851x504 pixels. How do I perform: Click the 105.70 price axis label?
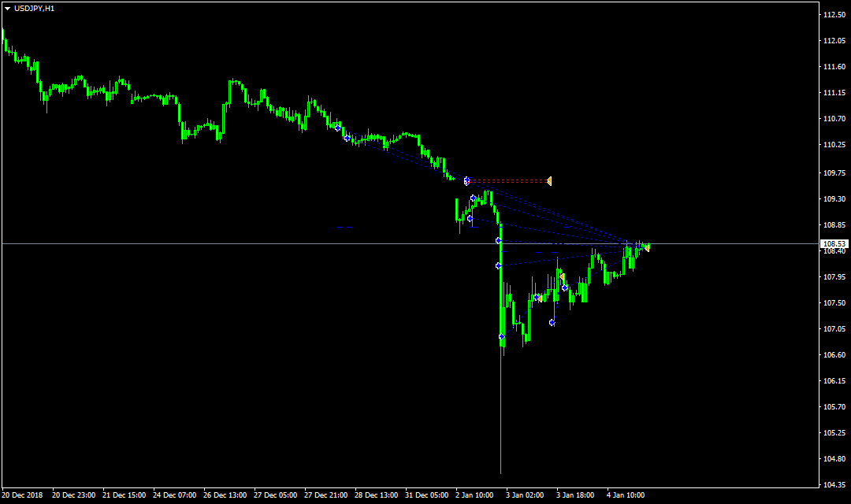pyautogui.click(x=834, y=407)
